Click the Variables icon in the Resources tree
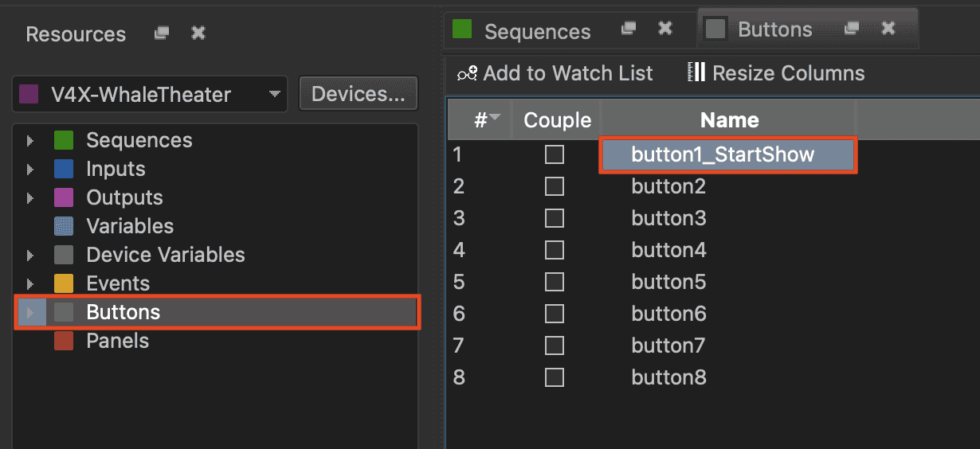980x449 pixels. coord(64,227)
